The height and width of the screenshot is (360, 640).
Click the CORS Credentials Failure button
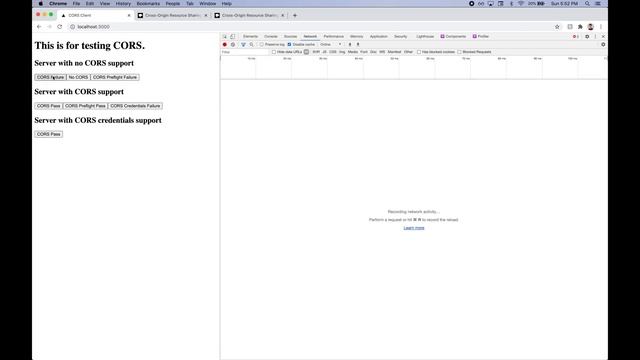[x=135, y=106]
